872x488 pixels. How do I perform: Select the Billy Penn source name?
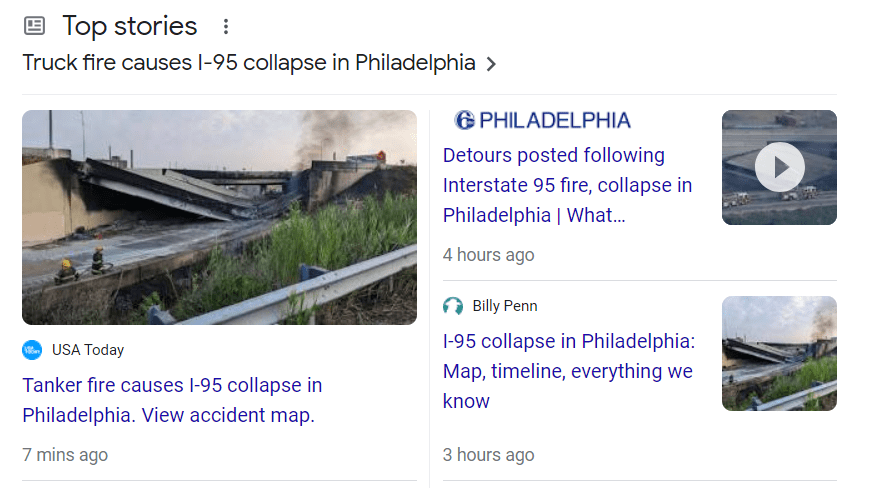pos(505,306)
